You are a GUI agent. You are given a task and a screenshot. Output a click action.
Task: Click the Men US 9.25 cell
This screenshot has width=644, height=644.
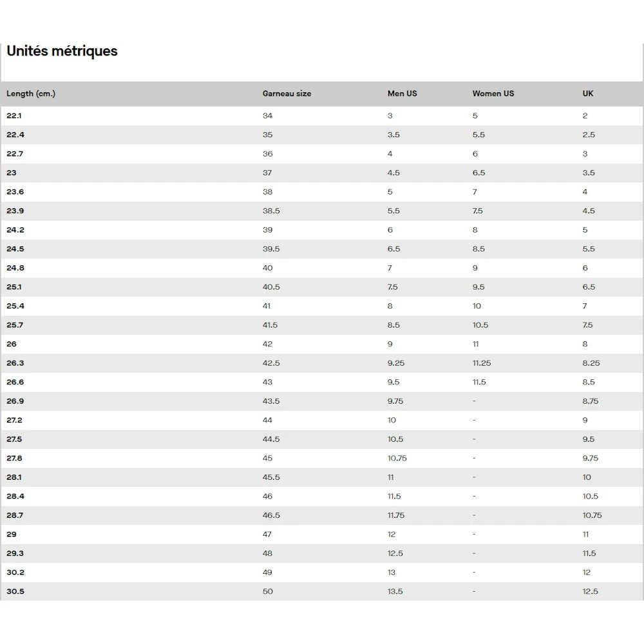(396, 363)
